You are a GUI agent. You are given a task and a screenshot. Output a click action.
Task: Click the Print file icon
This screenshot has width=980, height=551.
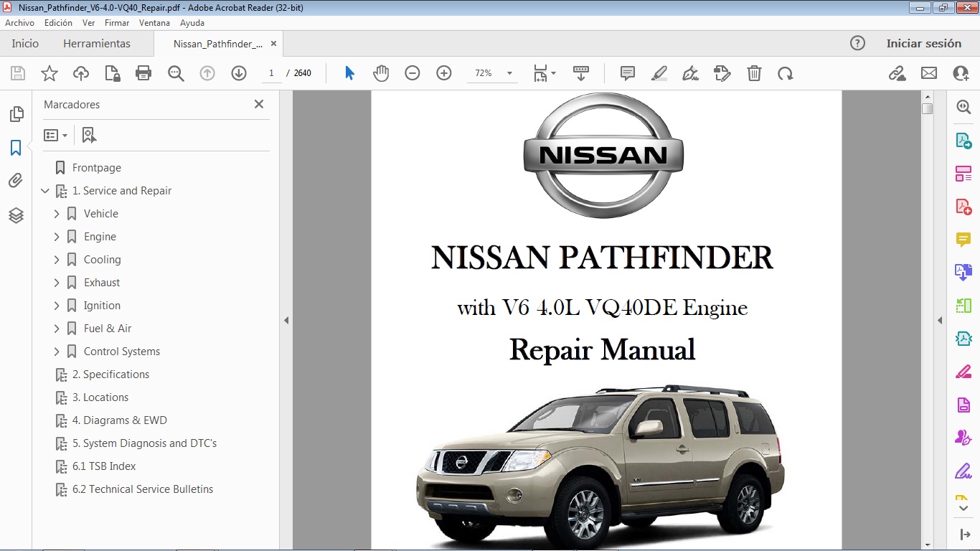pyautogui.click(x=143, y=73)
